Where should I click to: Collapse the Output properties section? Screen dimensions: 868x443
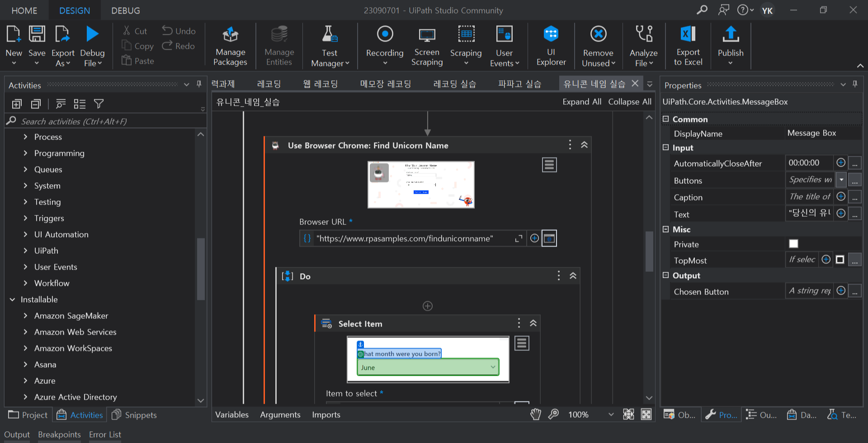665,275
